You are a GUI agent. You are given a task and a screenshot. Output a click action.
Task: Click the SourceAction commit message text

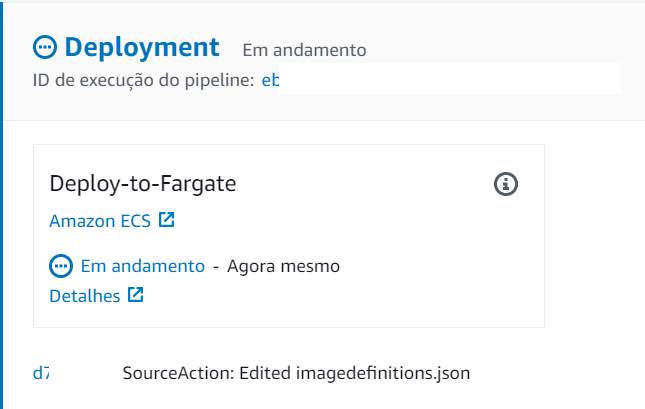[x=296, y=373]
